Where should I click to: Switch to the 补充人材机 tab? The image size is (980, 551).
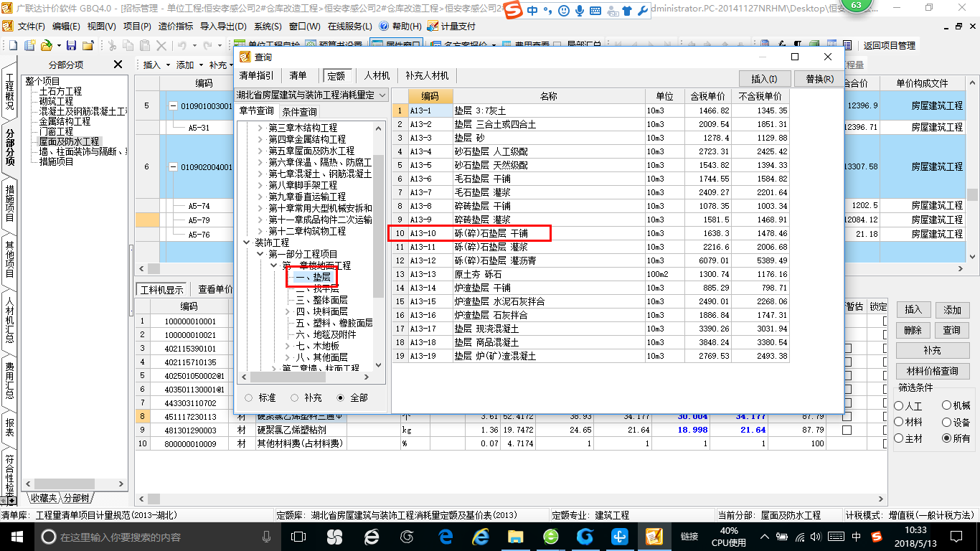[427, 75]
